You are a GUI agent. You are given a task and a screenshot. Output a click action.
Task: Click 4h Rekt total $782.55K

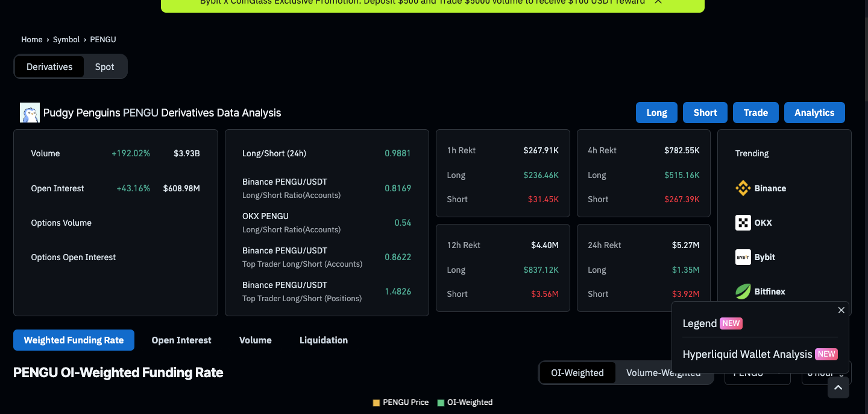click(682, 150)
